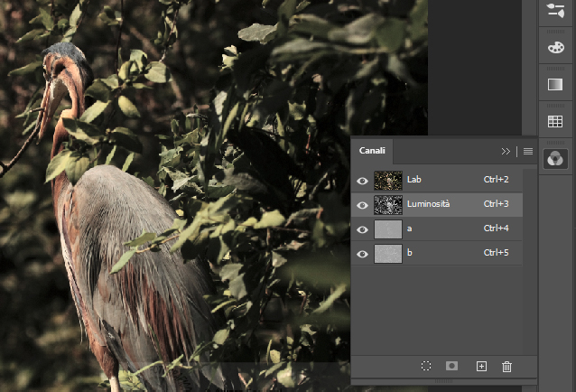Screen dimensions: 576x392
Task: Click the b channel thumbnail
Action: (x=388, y=254)
